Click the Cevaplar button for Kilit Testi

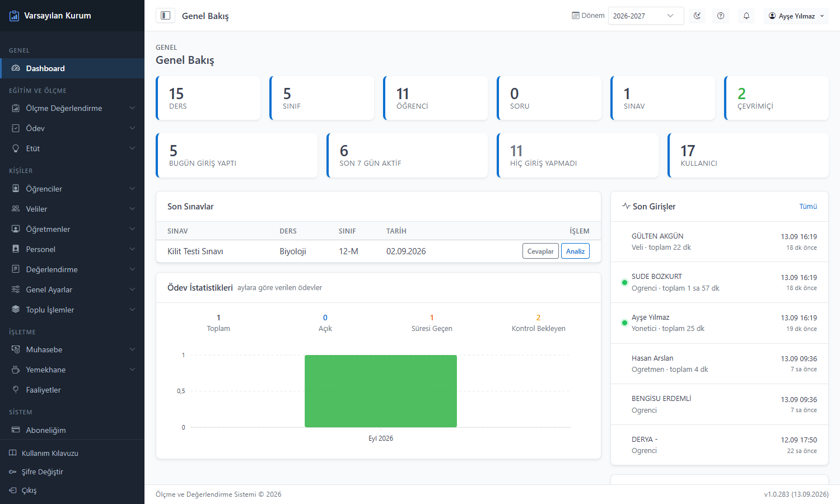coord(540,251)
